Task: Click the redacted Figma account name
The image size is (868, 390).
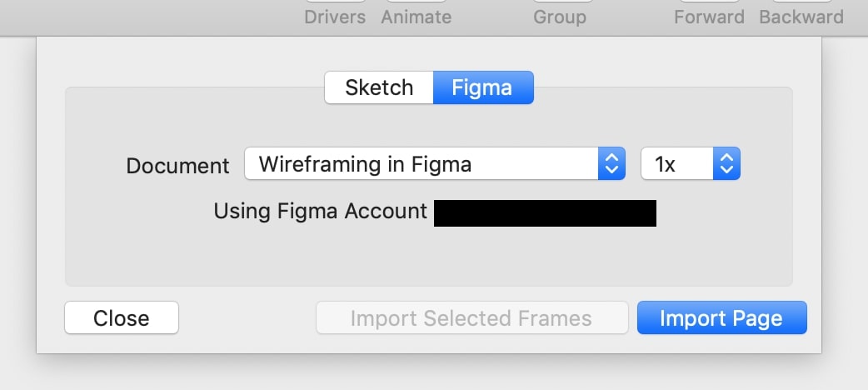Action: coord(545,212)
